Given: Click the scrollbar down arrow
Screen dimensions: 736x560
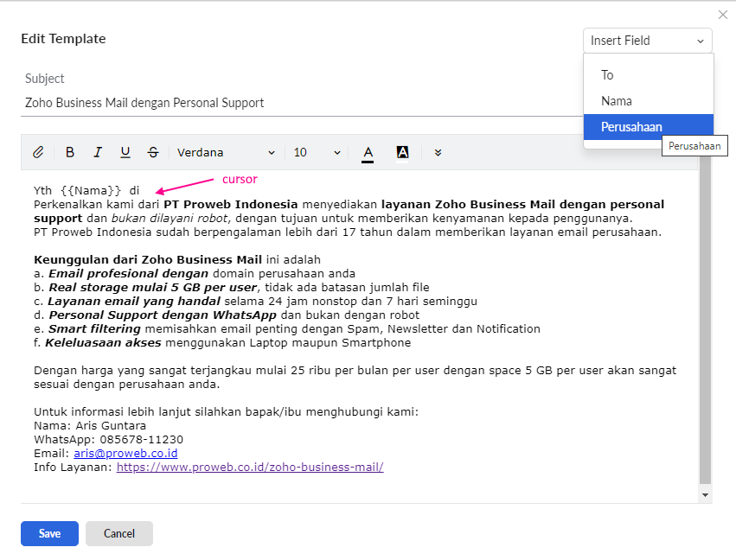Looking at the screenshot, I should pos(705,495).
